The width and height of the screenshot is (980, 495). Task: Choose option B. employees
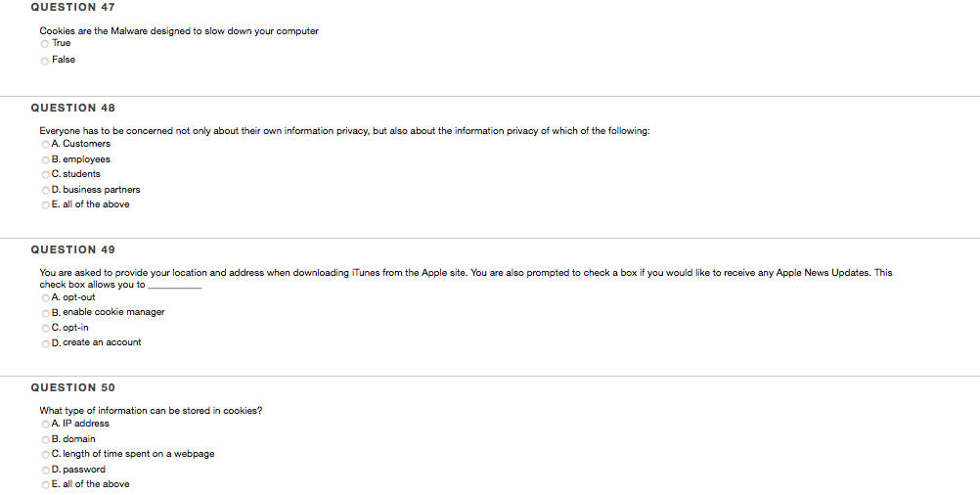click(x=45, y=160)
